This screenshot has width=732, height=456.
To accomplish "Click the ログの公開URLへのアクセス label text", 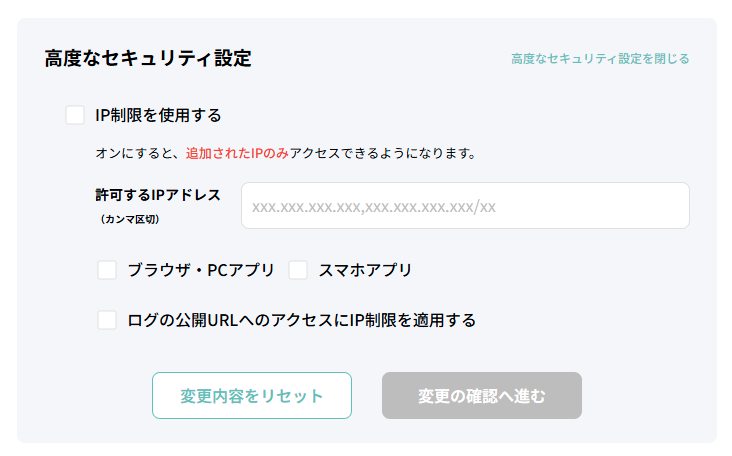I will click(x=301, y=320).
